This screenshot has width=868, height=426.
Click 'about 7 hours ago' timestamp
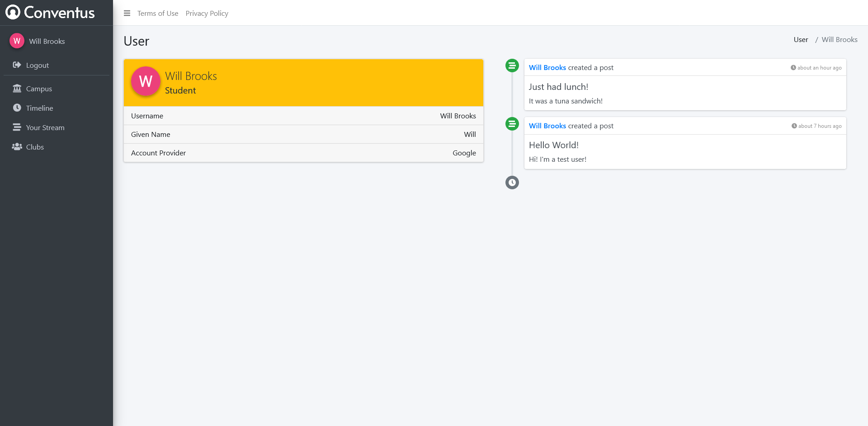(x=820, y=126)
